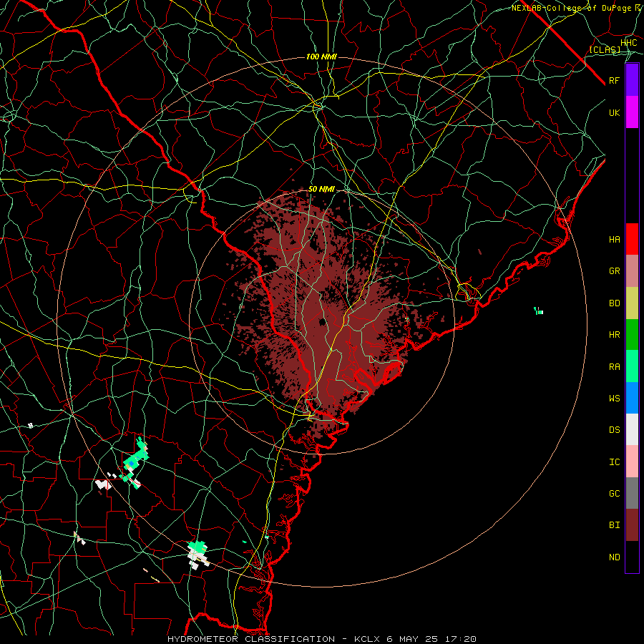Click the RA light green legend swatch
The height and width of the screenshot is (644, 644).
point(632,366)
